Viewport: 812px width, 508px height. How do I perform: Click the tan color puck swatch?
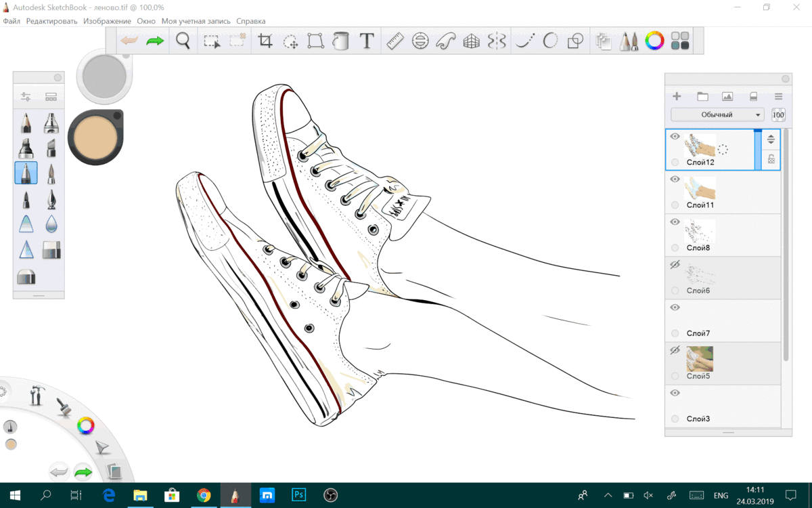coord(95,137)
